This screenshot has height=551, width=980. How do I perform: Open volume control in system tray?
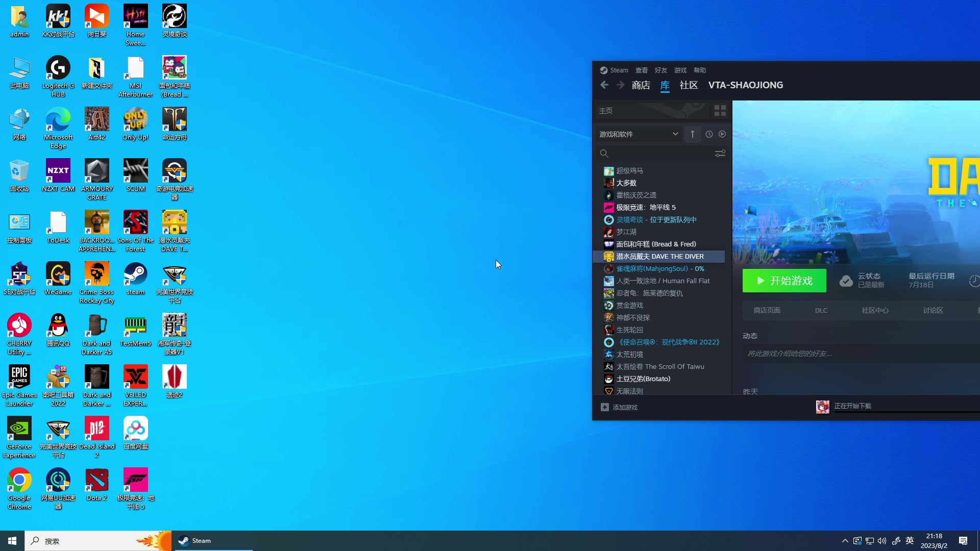882,541
